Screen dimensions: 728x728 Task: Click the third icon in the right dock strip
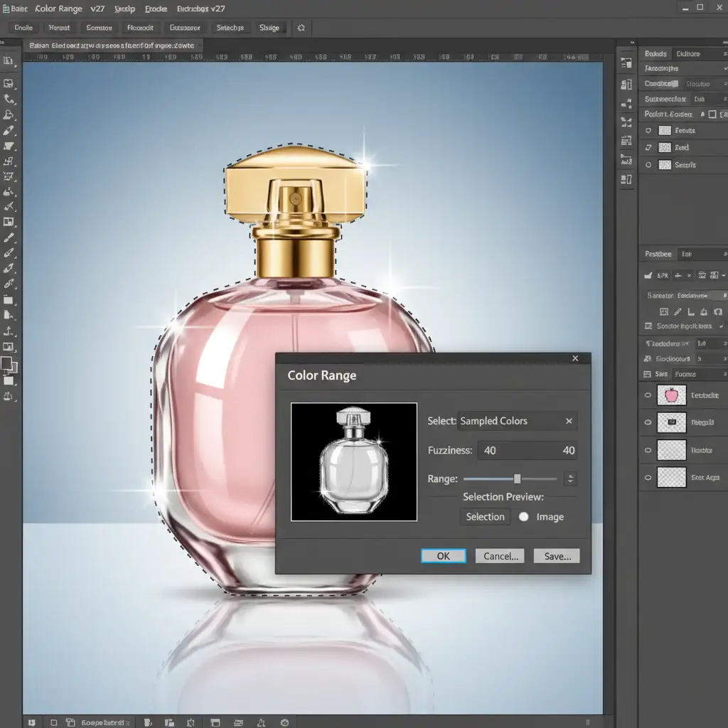pyautogui.click(x=626, y=104)
